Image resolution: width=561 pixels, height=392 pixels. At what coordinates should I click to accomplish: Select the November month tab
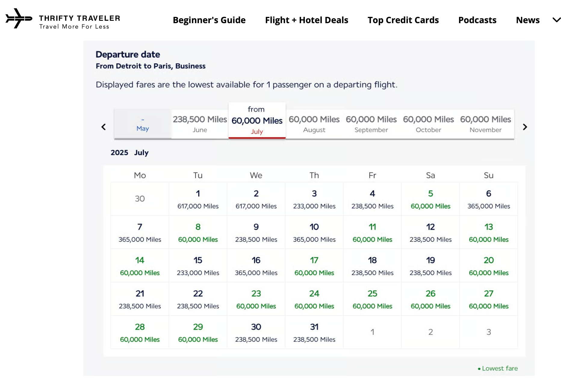click(486, 124)
